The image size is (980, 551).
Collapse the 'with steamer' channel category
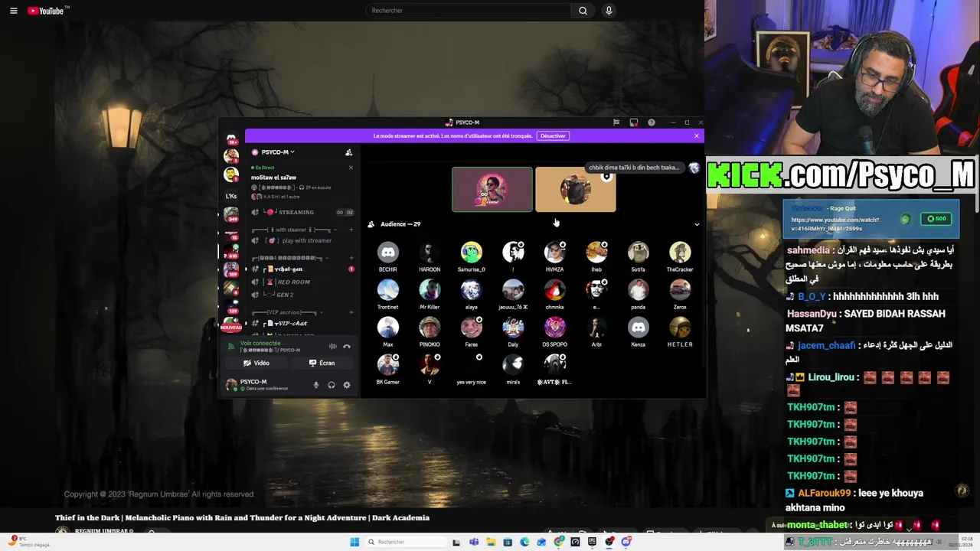295,230
